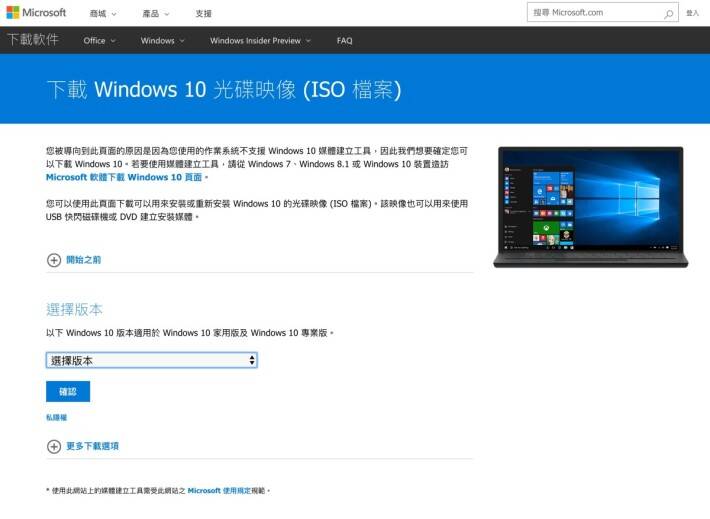Expand the Windows Insider Preview dropdown
This screenshot has width=710, height=519.
pyautogui.click(x=260, y=40)
